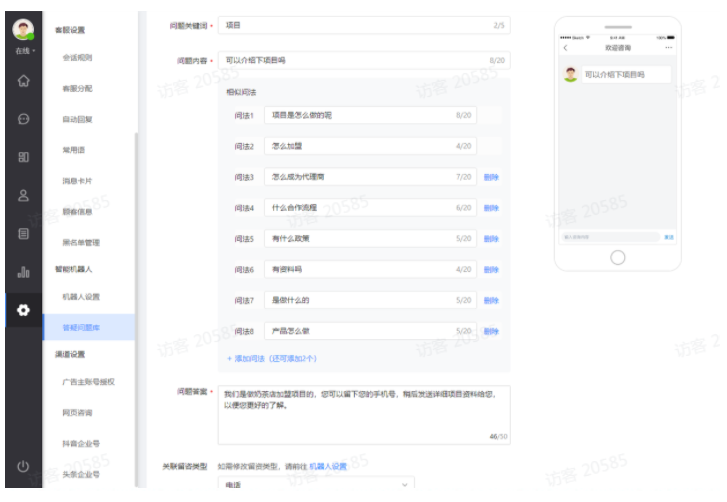Click the three-dot menu in phone preview

(669, 48)
